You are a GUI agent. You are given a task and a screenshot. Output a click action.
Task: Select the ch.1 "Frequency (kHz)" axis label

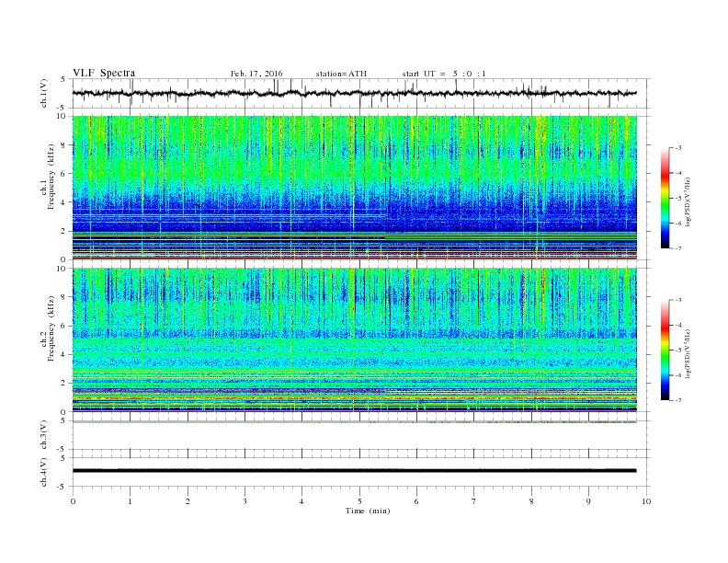(x=51, y=177)
